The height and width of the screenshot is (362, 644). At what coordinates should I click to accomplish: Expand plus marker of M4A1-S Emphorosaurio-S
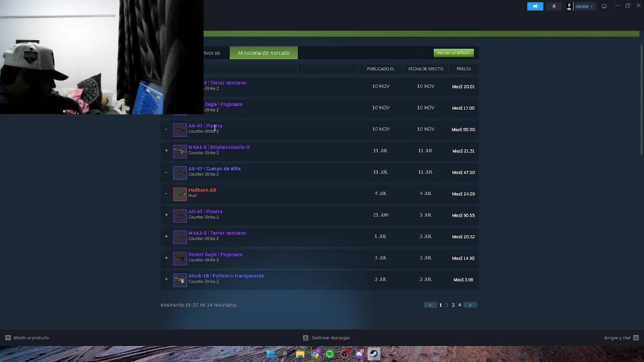[166, 151]
